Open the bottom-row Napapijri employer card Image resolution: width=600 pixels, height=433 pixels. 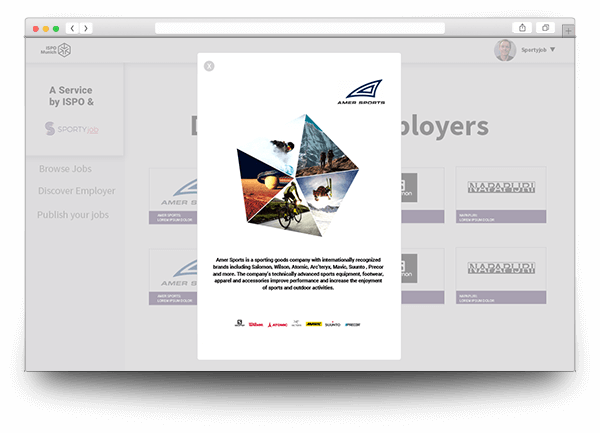(501, 276)
